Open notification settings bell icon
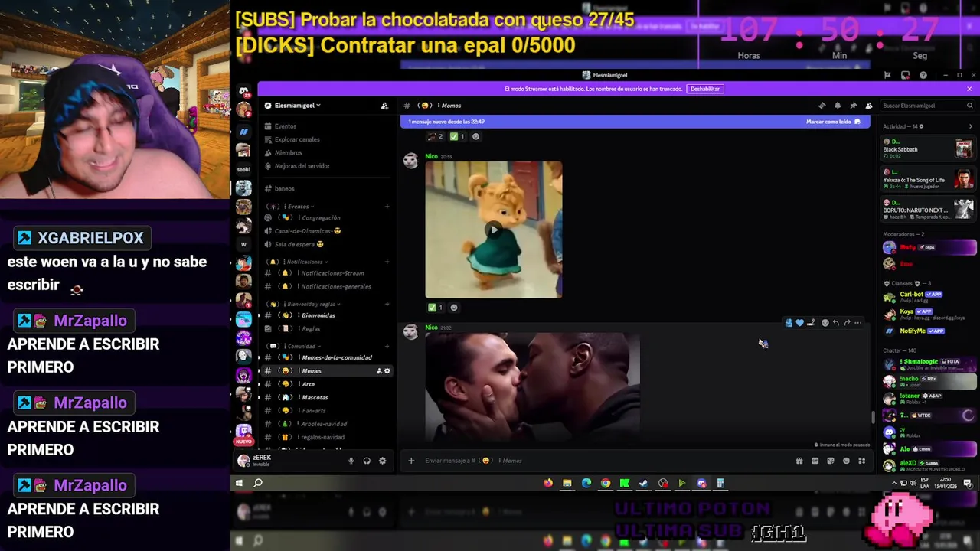 838,106
